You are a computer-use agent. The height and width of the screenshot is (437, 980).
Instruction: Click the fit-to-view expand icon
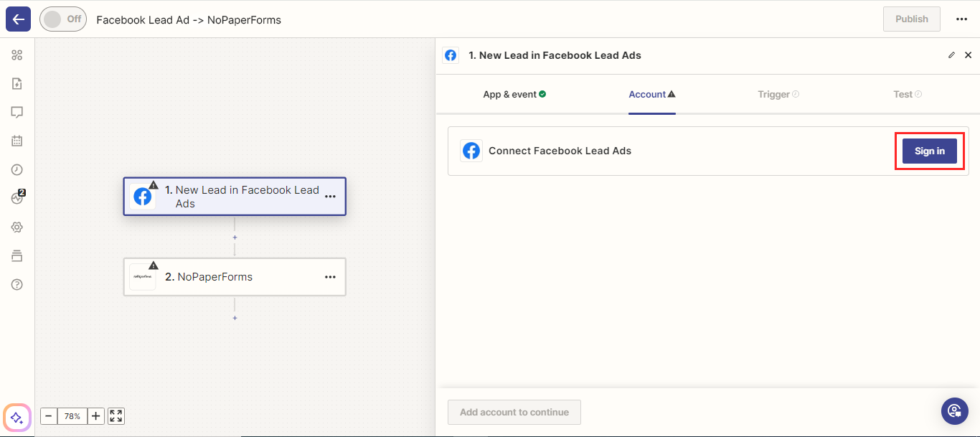[116, 416]
